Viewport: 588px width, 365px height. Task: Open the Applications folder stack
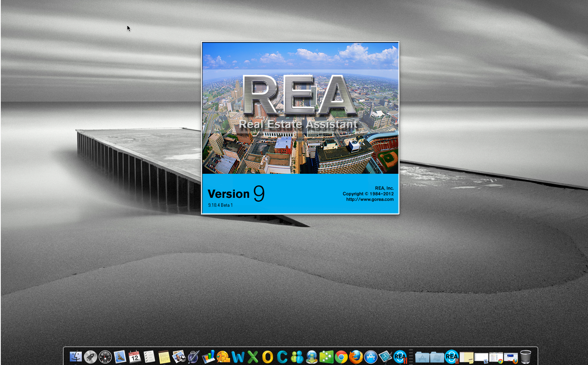point(422,356)
